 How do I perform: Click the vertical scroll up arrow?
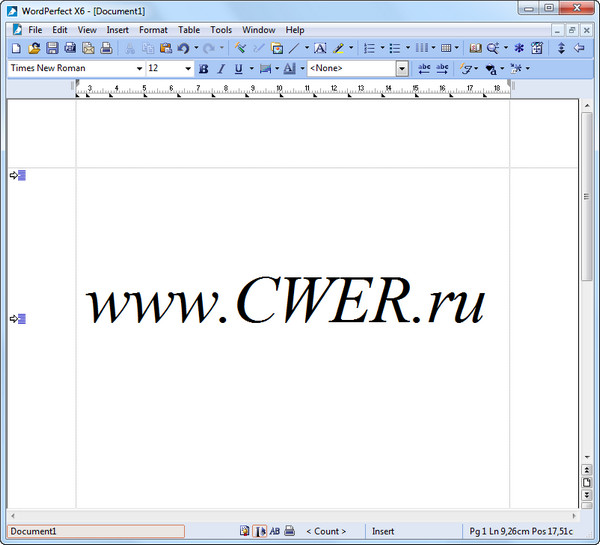coord(586,105)
